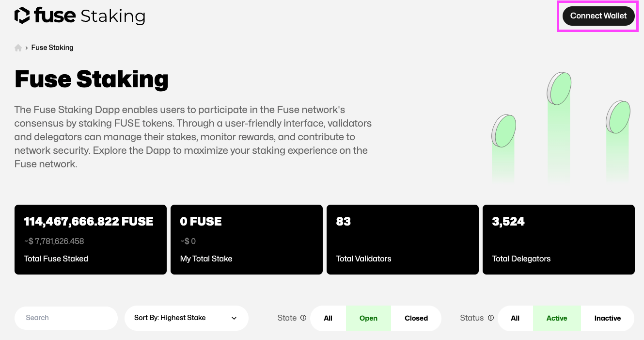
Task: Click the Total Validators stat card
Action: coord(402,239)
